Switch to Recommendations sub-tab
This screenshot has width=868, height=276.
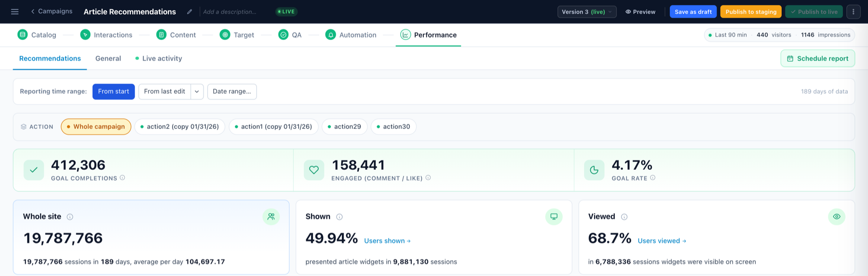point(50,58)
